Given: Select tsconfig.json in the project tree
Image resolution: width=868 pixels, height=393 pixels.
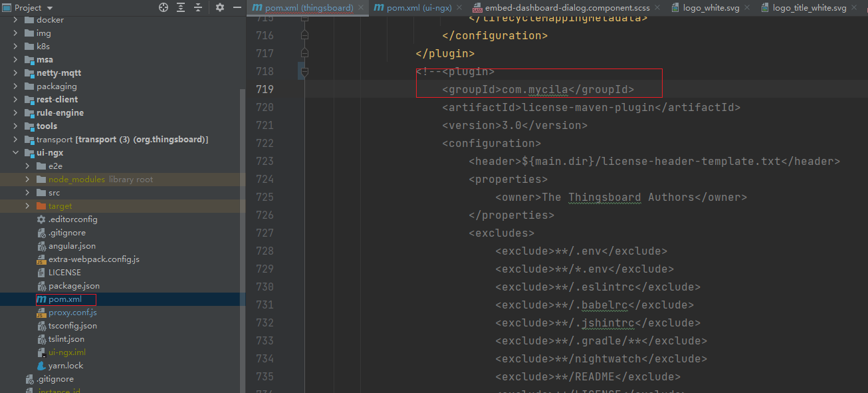Looking at the screenshot, I should coord(72,326).
